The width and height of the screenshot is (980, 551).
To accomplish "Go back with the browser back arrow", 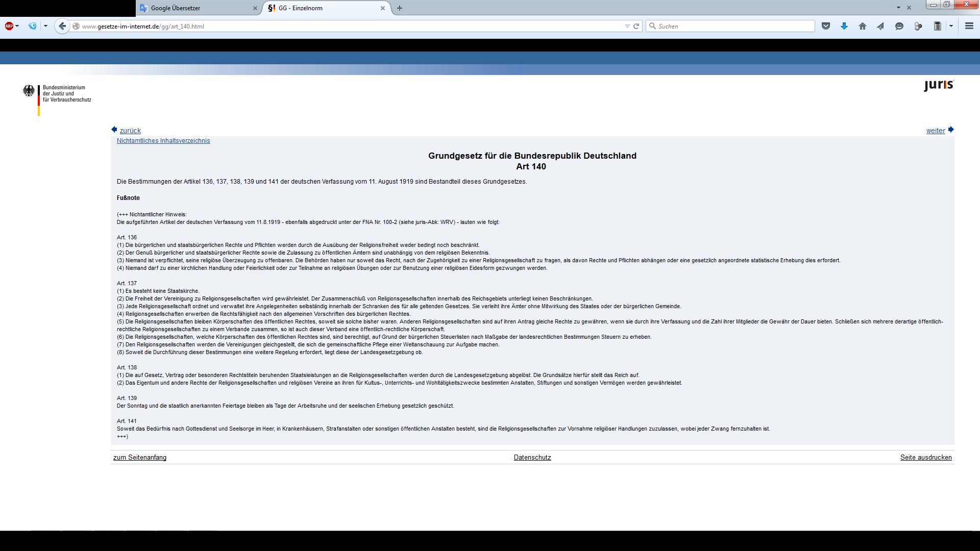I will (x=62, y=26).
